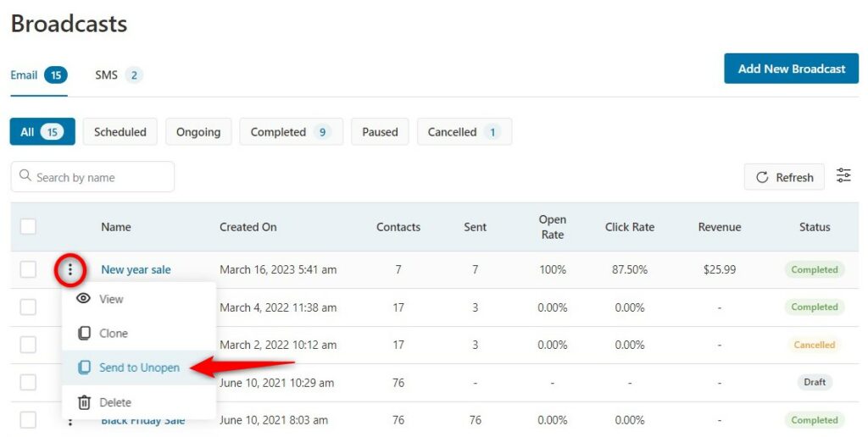Click Add New Broadcast button
The image size is (868, 437).
click(x=791, y=69)
